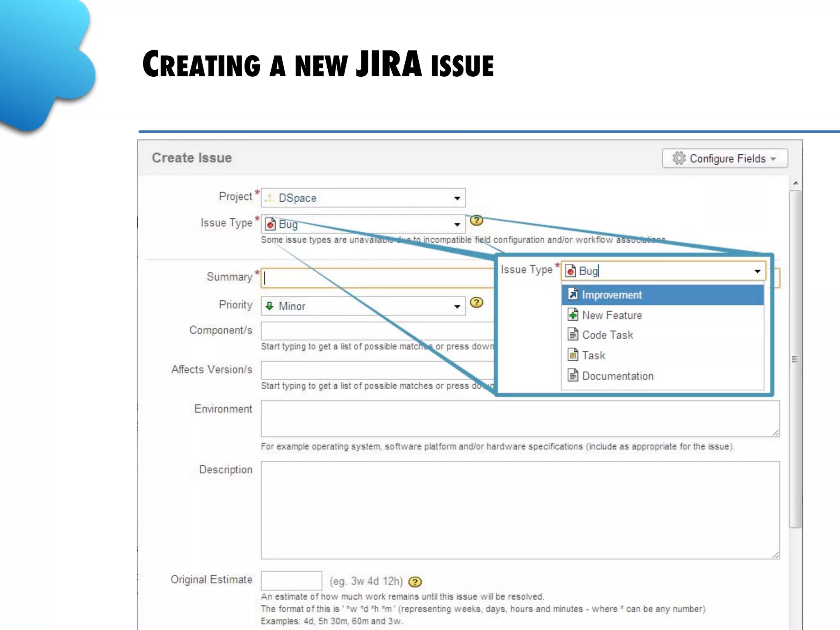Click the New Feature green plus icon

(573, 315)
